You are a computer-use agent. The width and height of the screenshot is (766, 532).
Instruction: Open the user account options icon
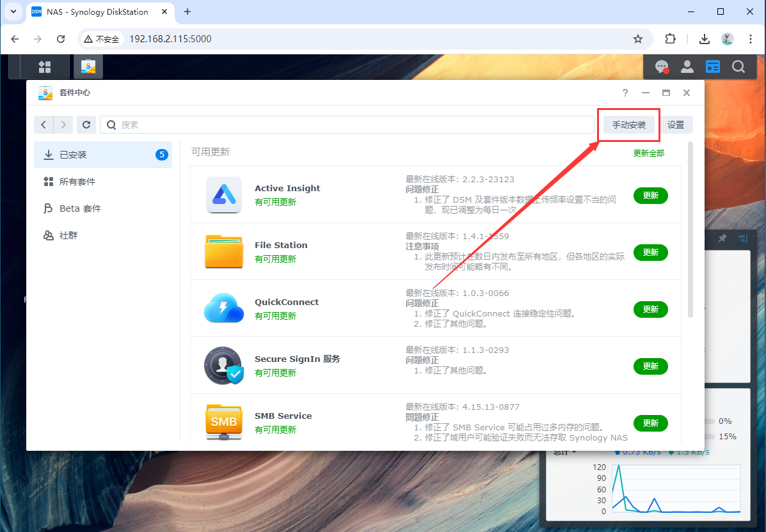(687, 66)
